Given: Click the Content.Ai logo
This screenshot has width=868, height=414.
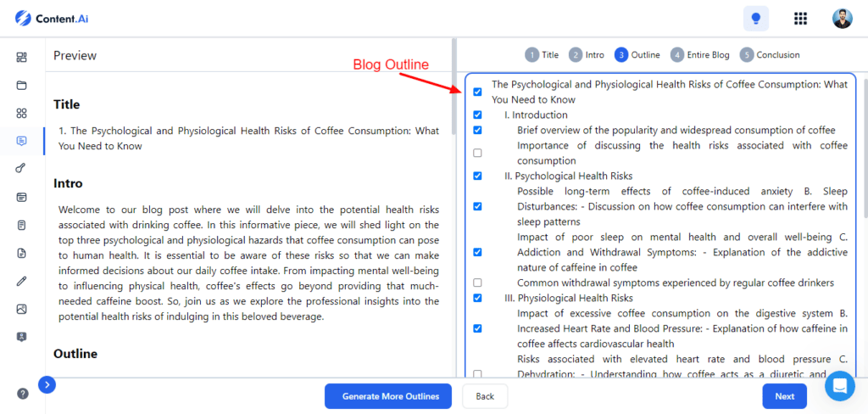Looking at the screenshot, I should pos(52,19).
